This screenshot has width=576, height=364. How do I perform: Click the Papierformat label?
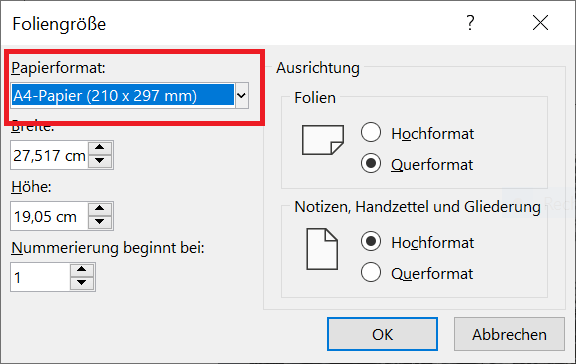(x=58, y=68)
